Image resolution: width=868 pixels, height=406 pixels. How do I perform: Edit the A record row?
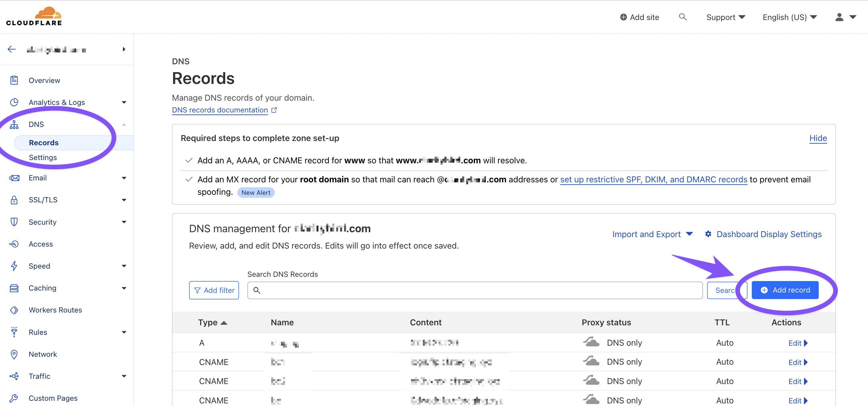coord(797,343)
